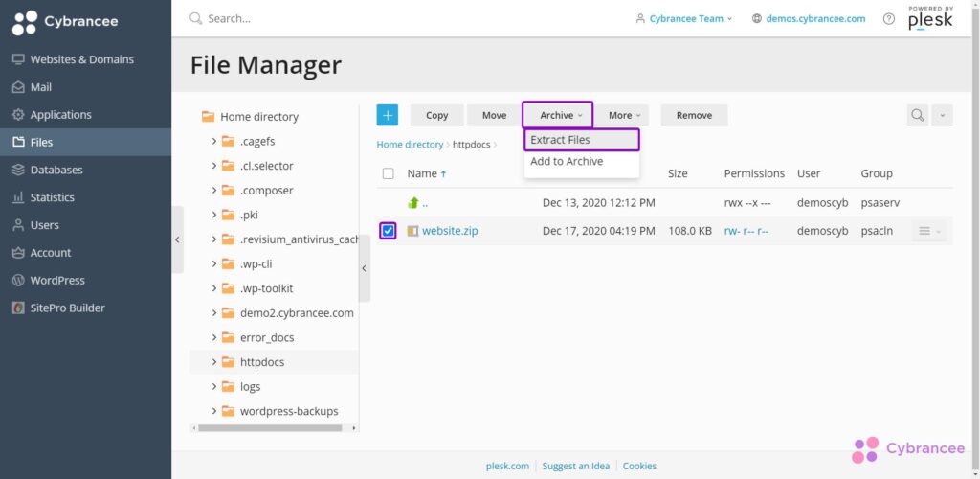Expand the error_docs folder
Screen dimensions: 980x479
(214, 337)
